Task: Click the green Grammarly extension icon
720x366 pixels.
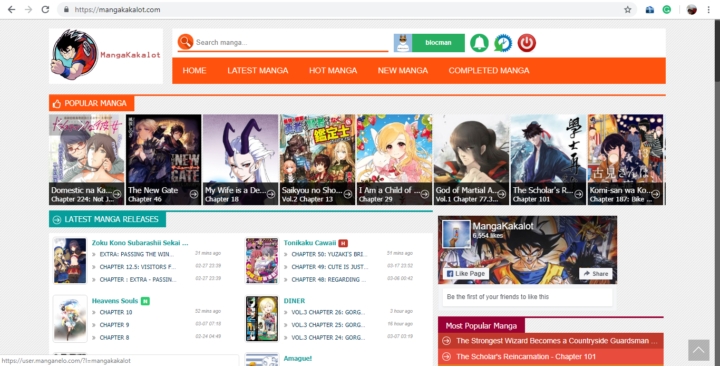Action: [667, 9]
